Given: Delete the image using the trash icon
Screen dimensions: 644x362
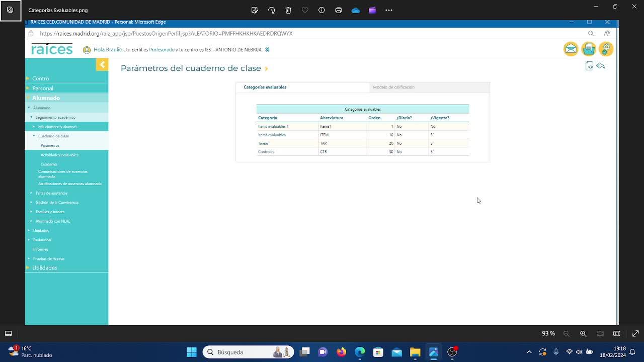Looking at the screenshot, I should pyautogui.click(x=288, y=10).
